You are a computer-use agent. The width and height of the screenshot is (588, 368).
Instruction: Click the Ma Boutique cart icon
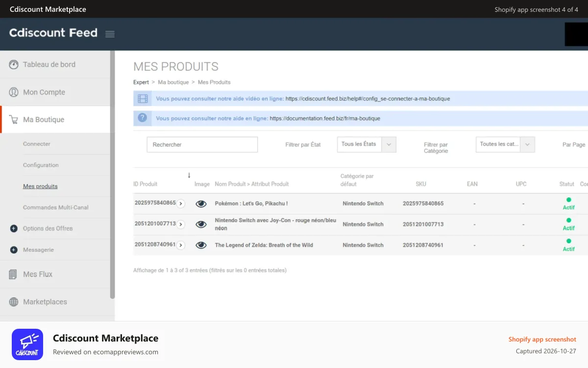14,120
